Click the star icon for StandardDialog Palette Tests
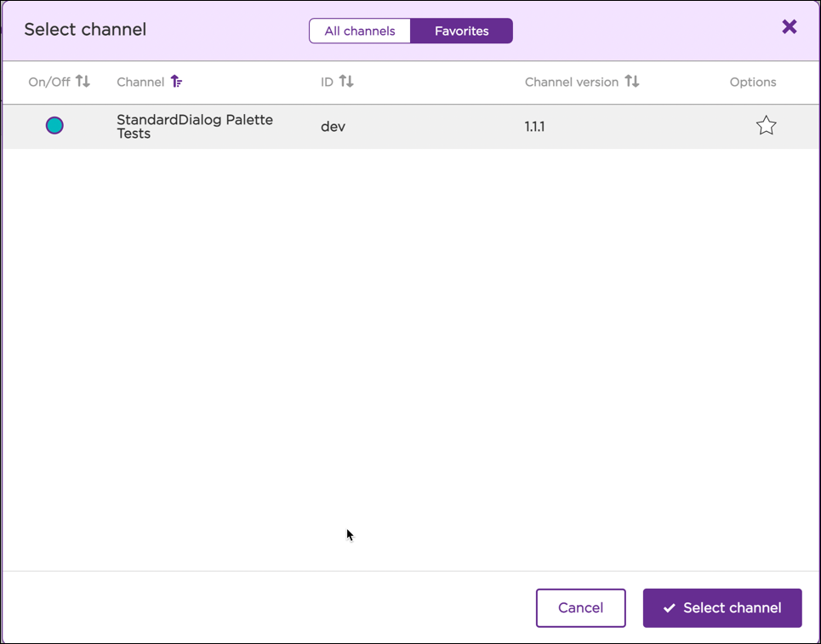The height and width of the screenshot is (644, 821). tap(766, 125)
